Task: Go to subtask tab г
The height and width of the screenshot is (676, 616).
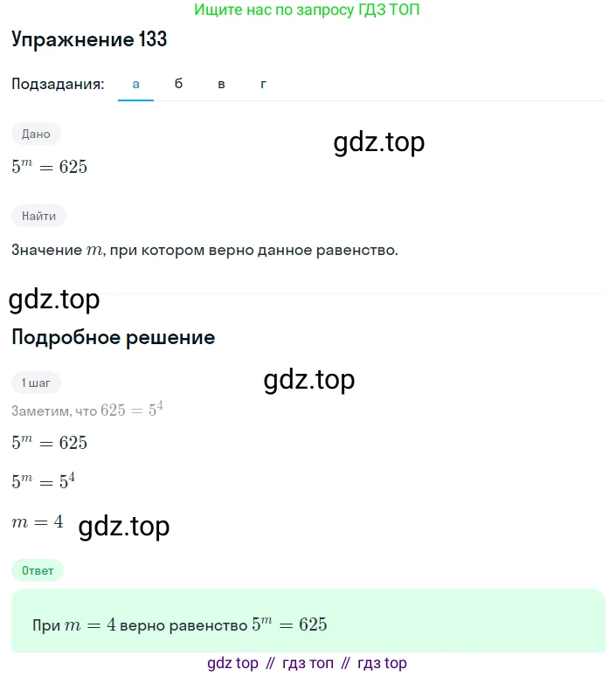Action: tap(263, 85)
